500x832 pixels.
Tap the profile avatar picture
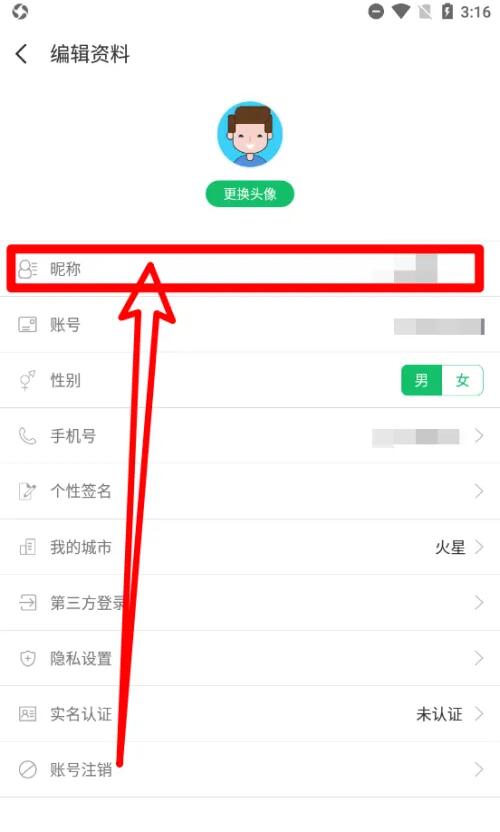(249, 134)
